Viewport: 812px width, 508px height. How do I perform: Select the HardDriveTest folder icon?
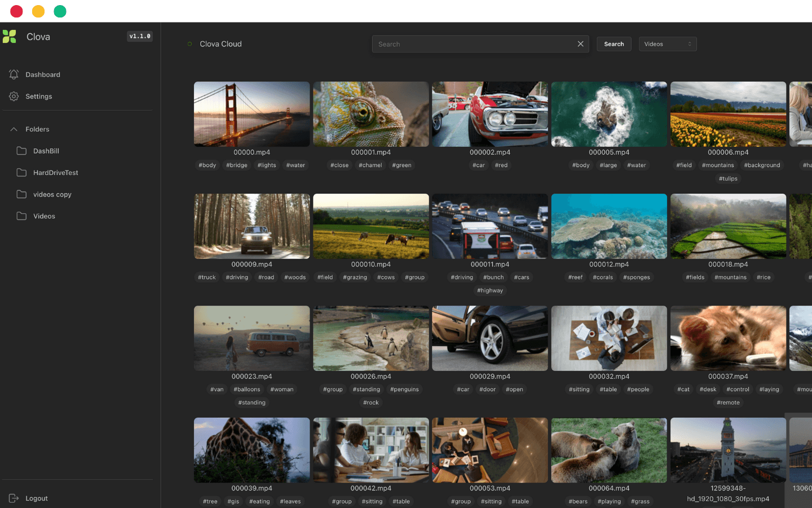21,173
